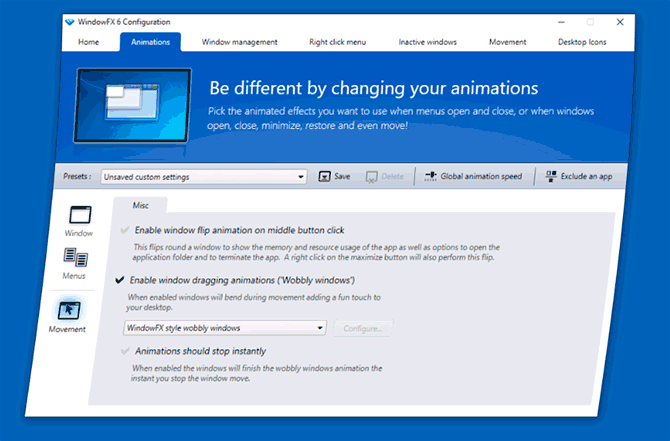Click the 'When enabled windows will bend' description
The image size is (670, 441).
pos(253,302)
